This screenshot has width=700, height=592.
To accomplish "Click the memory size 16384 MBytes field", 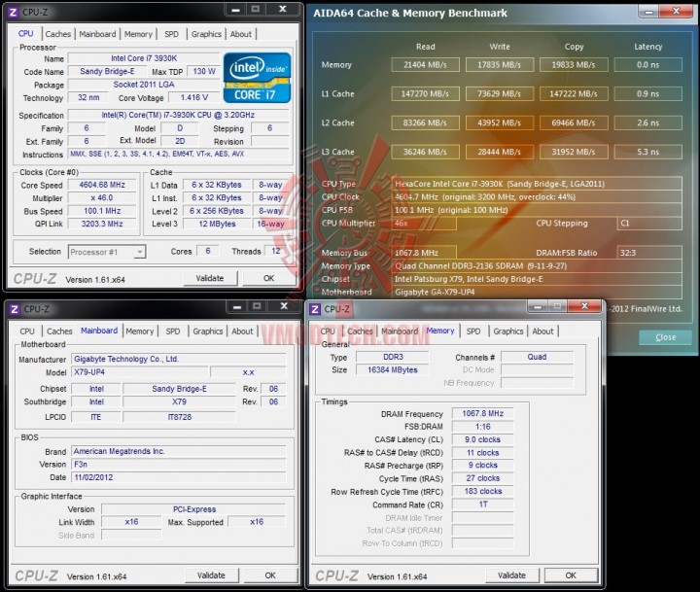I will point(393,369).
